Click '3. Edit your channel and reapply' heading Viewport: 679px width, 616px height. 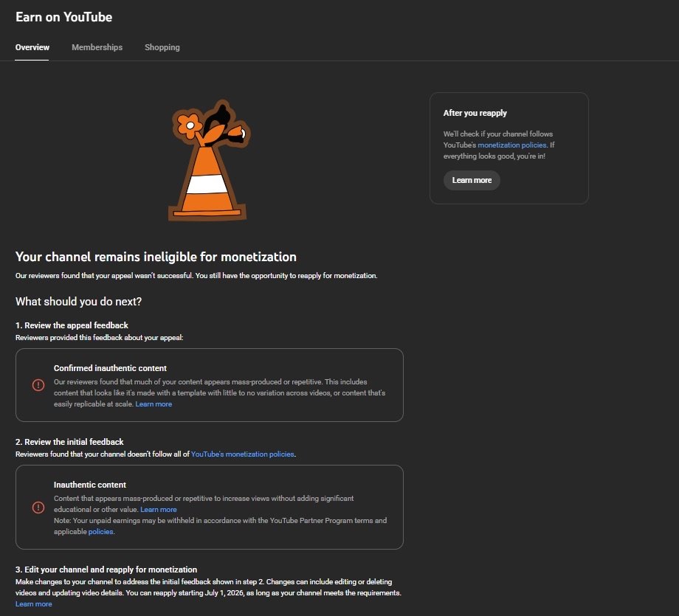[x=106, y=570]
